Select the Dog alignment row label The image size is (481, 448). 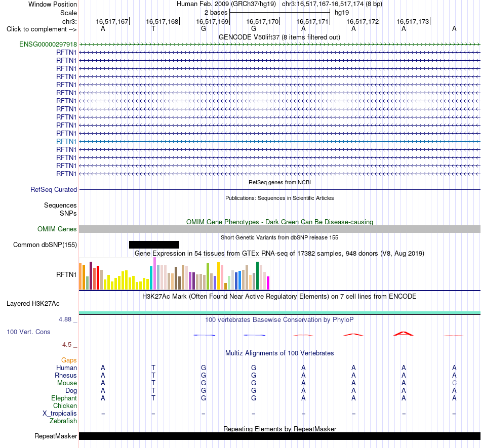tap(71, 390)
